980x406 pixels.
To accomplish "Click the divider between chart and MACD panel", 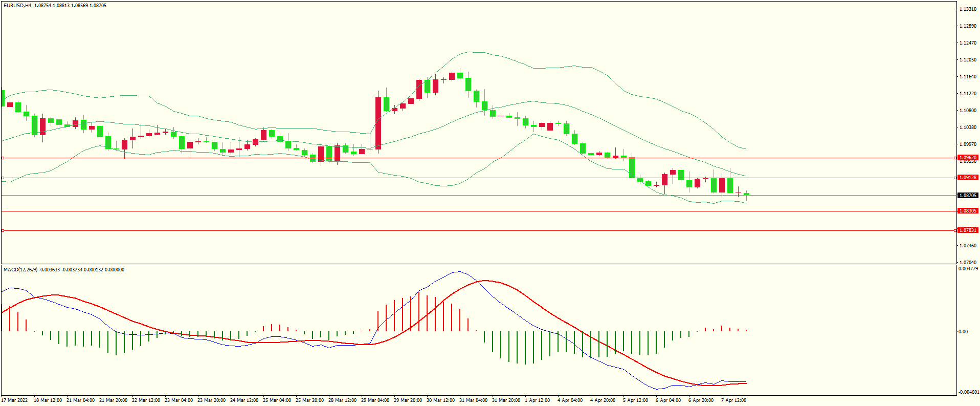I will click(478, 265).
